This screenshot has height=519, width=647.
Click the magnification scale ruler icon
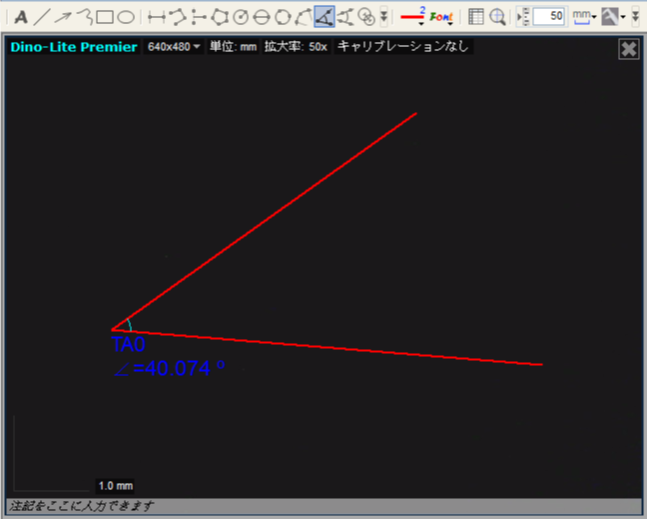coord(523,17)
